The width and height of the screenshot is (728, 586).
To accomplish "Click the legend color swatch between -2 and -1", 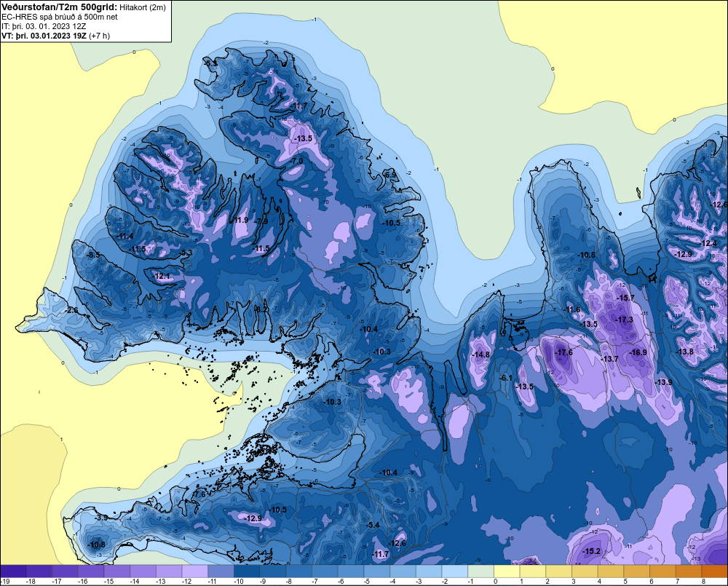I will coord(455,571).
